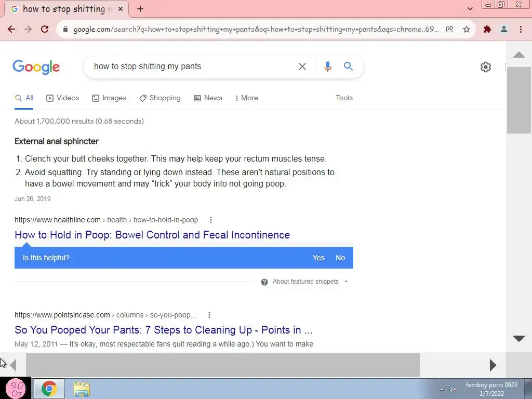532x399 pixels.
Task: Open Google quick settings gear
Action: pyautogui.click(x=486, y=67)
